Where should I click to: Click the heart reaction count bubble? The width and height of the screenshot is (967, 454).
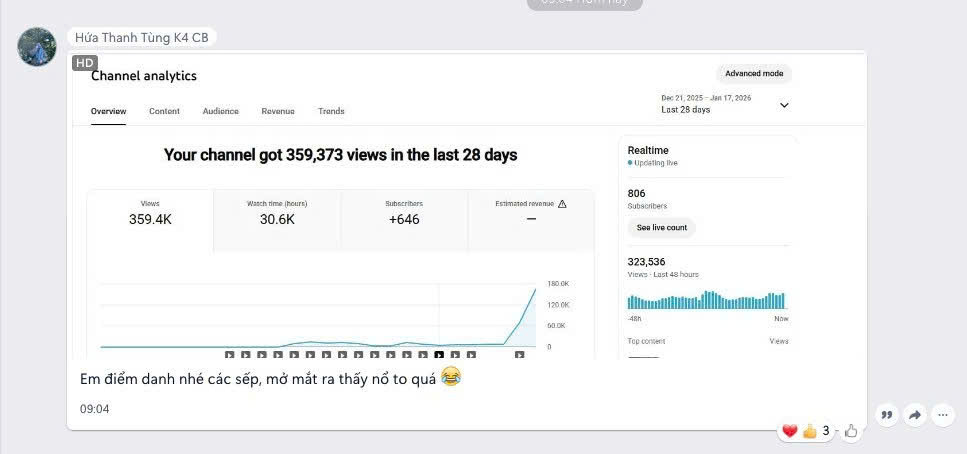tap(807, 431)
